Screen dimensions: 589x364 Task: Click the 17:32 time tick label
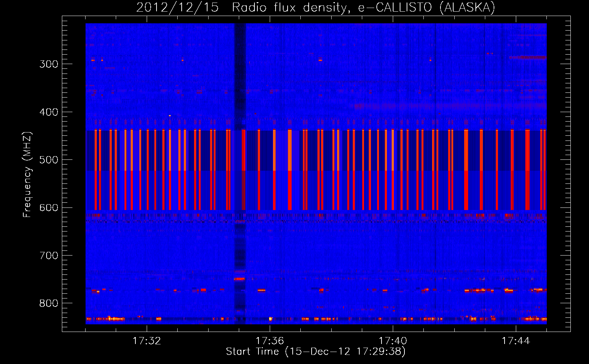(147, 341)
